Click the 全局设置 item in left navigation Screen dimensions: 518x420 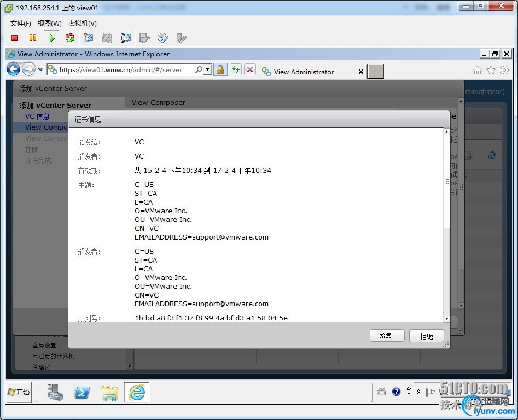(x=44, y=346)
